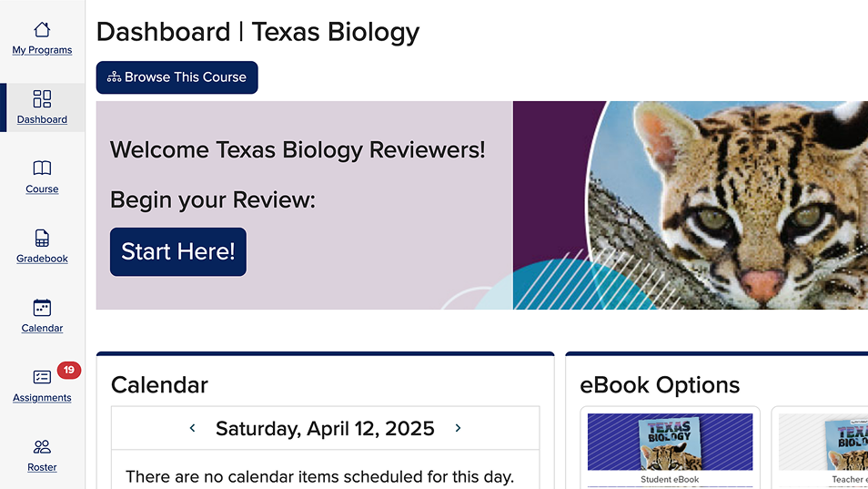
Task: Open the Course book icon
Action: point(42,168)
